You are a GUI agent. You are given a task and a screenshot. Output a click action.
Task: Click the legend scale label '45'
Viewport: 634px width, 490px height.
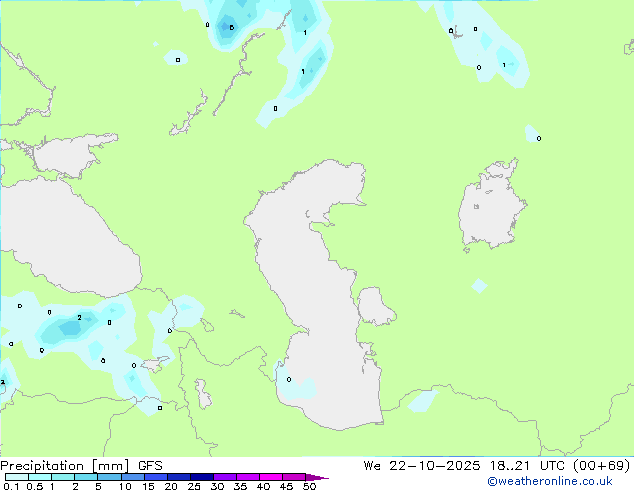(286, 486)
